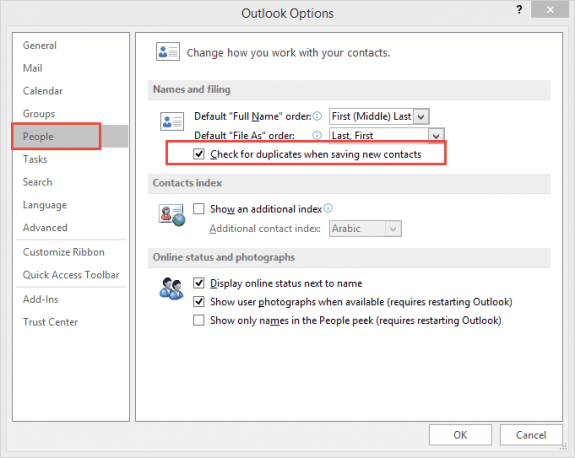Close the Outlook Options dialog

[550, 10]
